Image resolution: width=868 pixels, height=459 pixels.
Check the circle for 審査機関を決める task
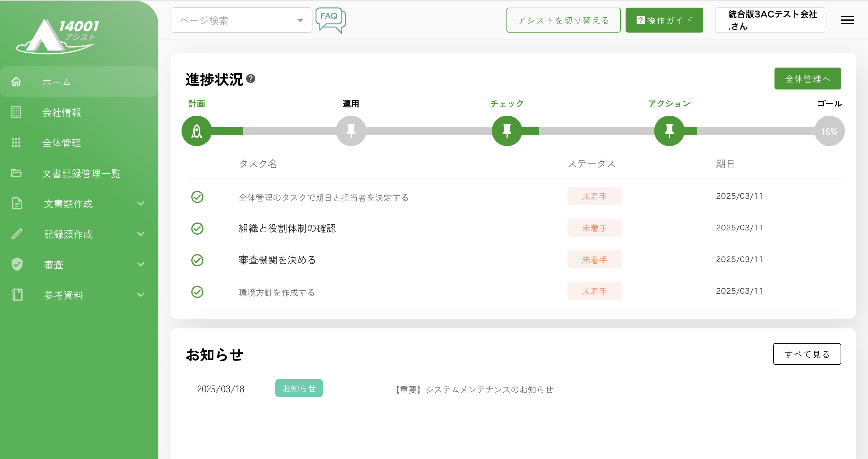197,260
